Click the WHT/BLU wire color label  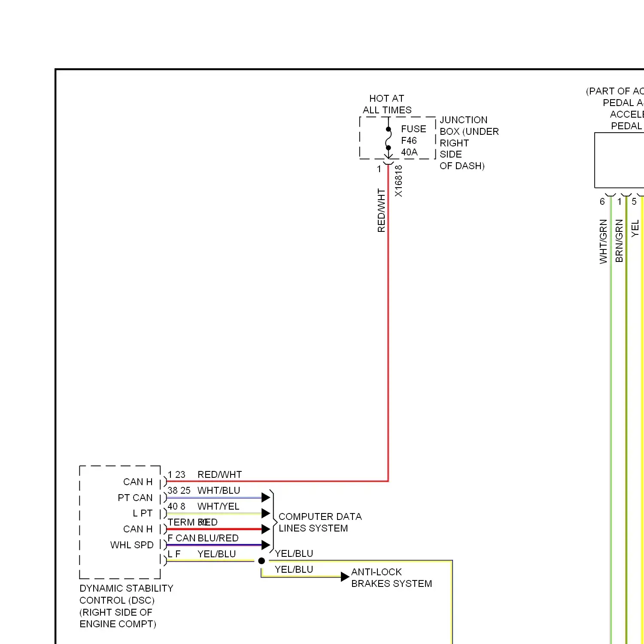pyautogui.click(x=219, y=490)
